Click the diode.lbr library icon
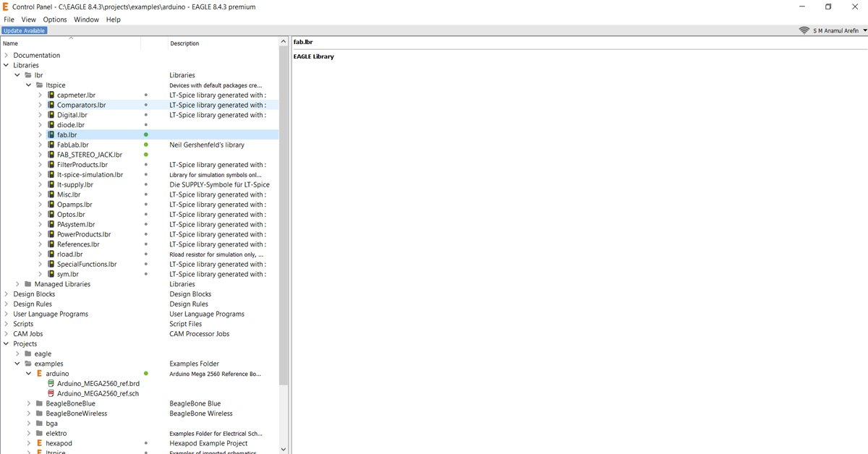The width and height of the screenshot is (868, 454). tap(51, 125)
